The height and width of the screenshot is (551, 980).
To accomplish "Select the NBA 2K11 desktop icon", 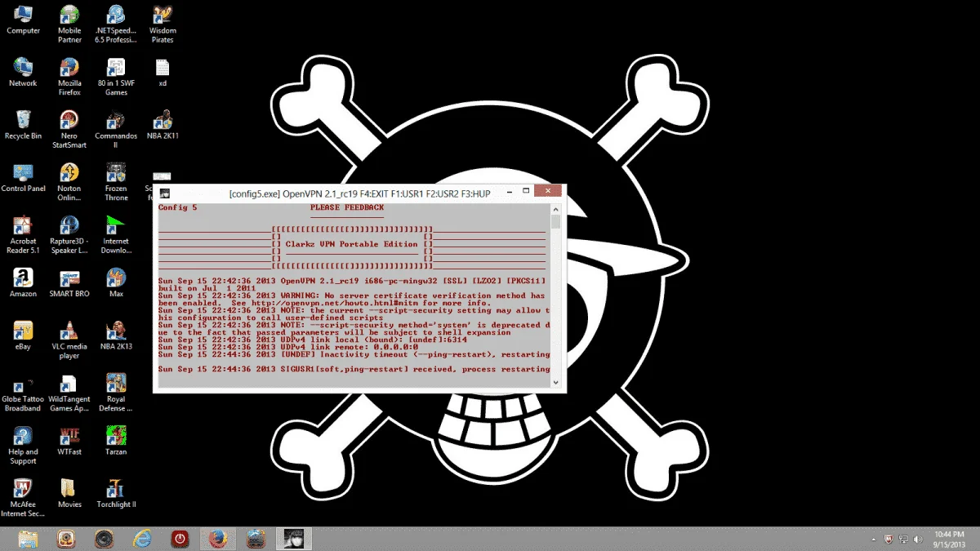I will pyautogui.click(x=163, y=125).
